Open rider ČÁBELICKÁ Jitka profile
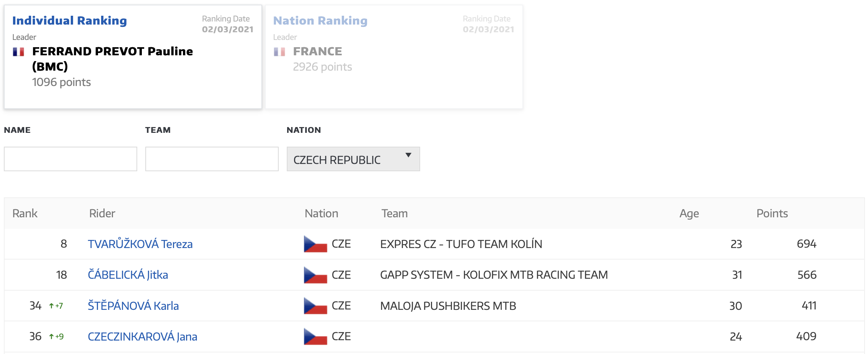The width and height of the screenshot is (868, 354). click(128, 275)
